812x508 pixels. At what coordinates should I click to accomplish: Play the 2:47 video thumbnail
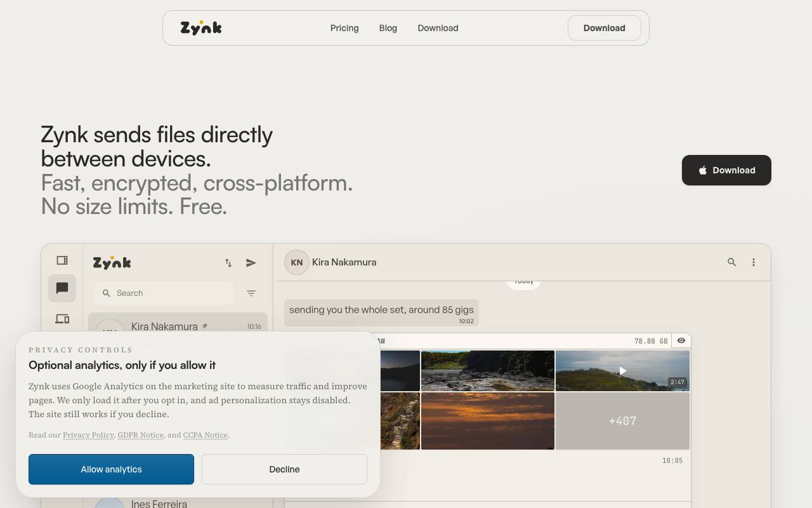point(622,371)
